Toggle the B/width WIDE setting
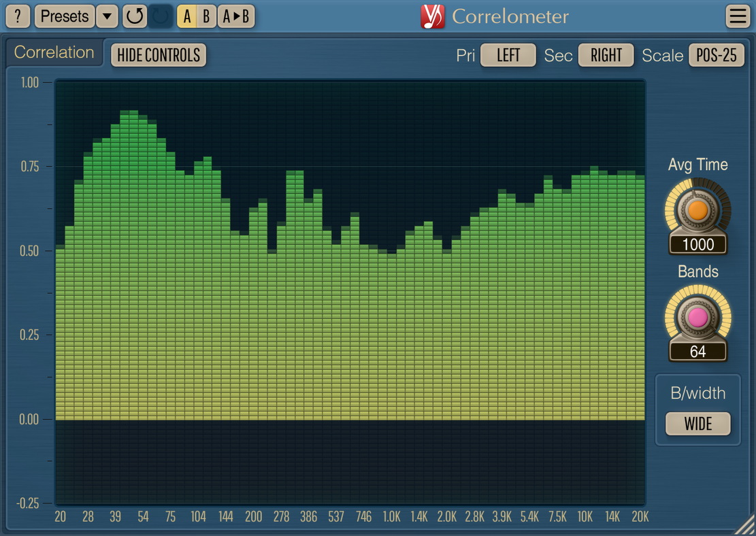Screen dimensions: 756x536 tap(697, 424)
